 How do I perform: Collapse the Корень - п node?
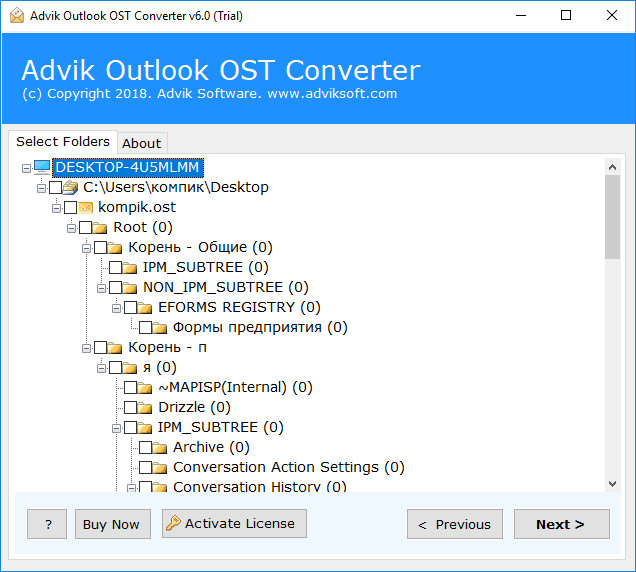[86, 348]
